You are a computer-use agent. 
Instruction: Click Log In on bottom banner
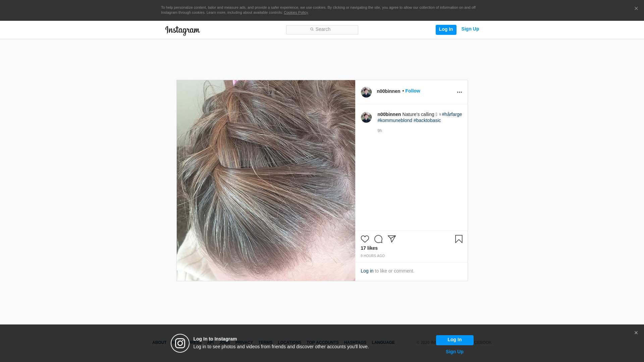tap(454, 340)
